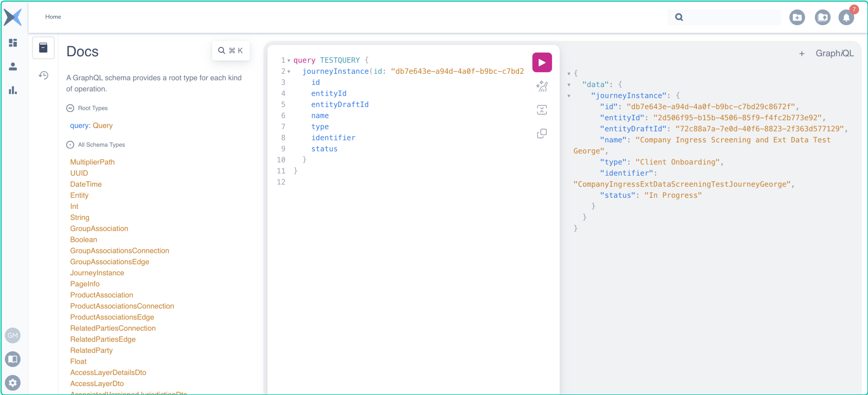
Task: Open the JourneyInstance schema type
Action: point(97,273)
